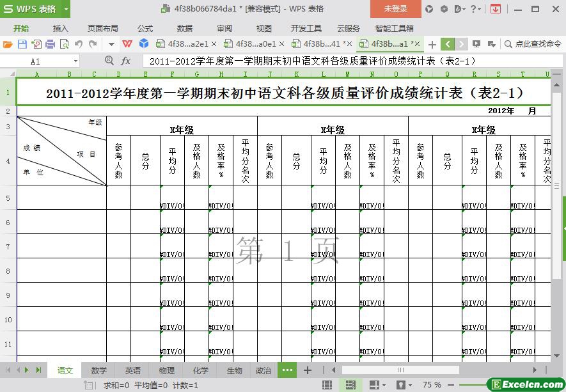This screenshot has height=392, width=566.
Task: Switch to the 政治 sheet tab
Action: (x=263, y=370)
